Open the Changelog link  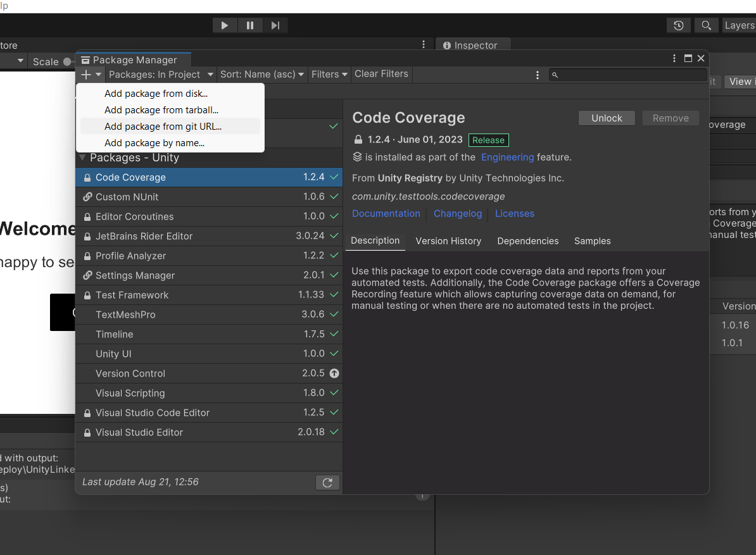(458, 213)
